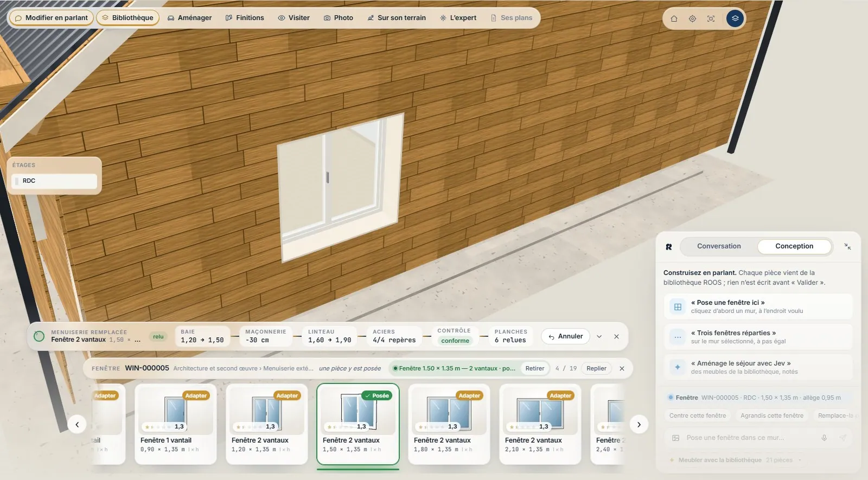Click Adapter on the 2,10 × 1,35 window

[x=560, y=396]
